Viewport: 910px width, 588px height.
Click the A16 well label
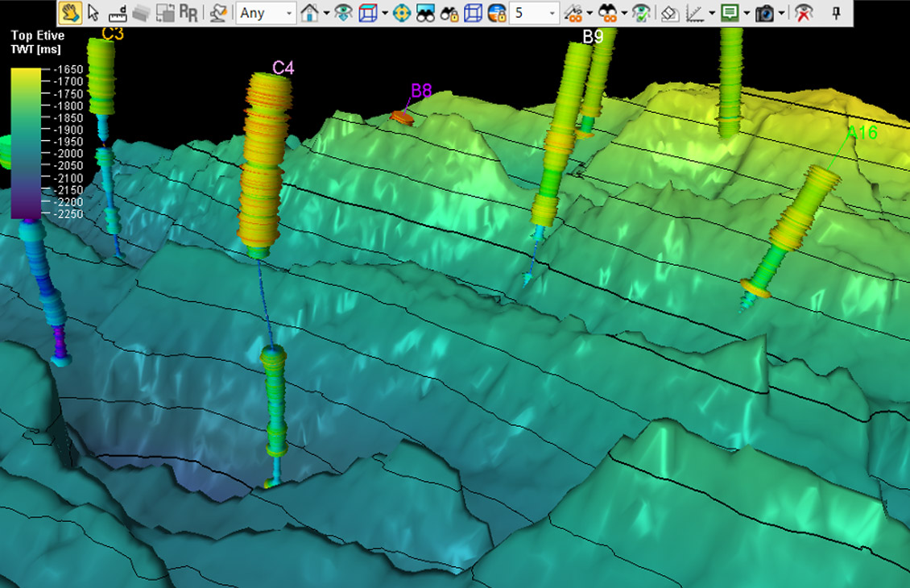pos(862,133)
